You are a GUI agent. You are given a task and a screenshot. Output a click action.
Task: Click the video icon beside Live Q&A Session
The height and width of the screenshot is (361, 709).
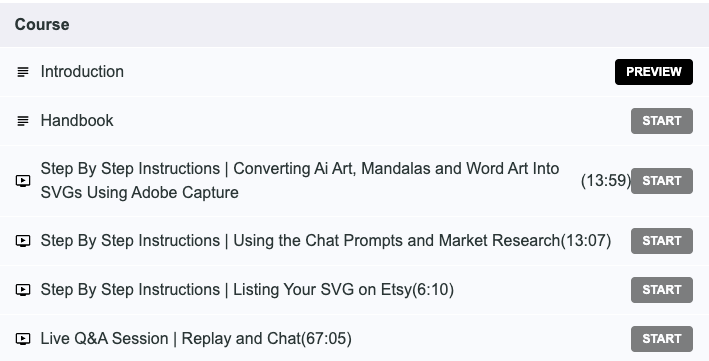[23, 339]
